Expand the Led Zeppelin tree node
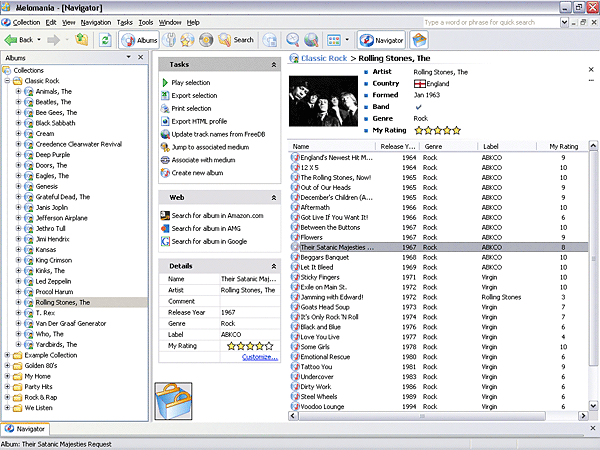This screenshot has height=450, width=600. coord(18,281)
